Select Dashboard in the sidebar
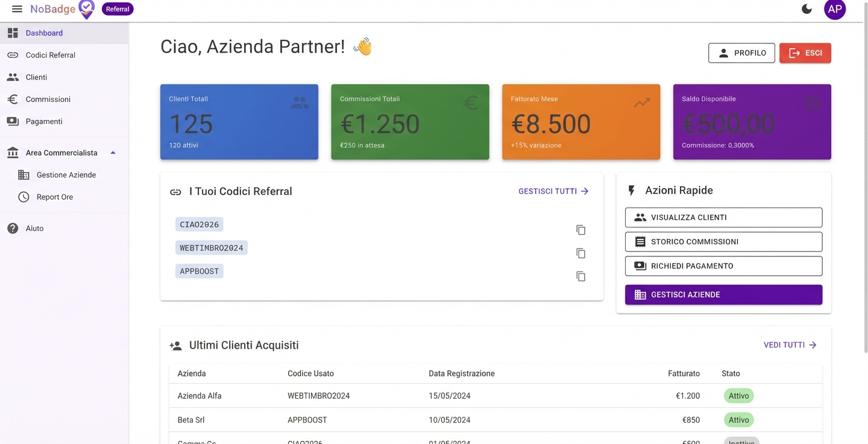This screenshot has height=444, width=868. click(43, 33)
